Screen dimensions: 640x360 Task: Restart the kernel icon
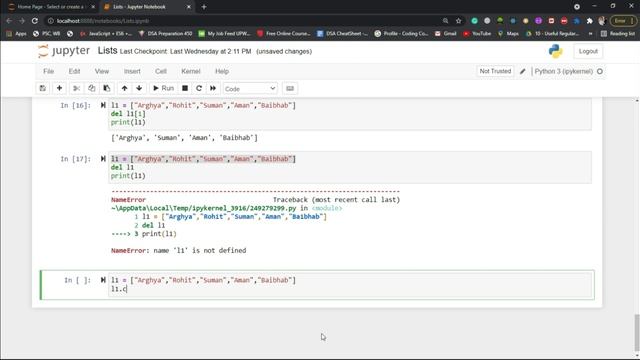199,88
